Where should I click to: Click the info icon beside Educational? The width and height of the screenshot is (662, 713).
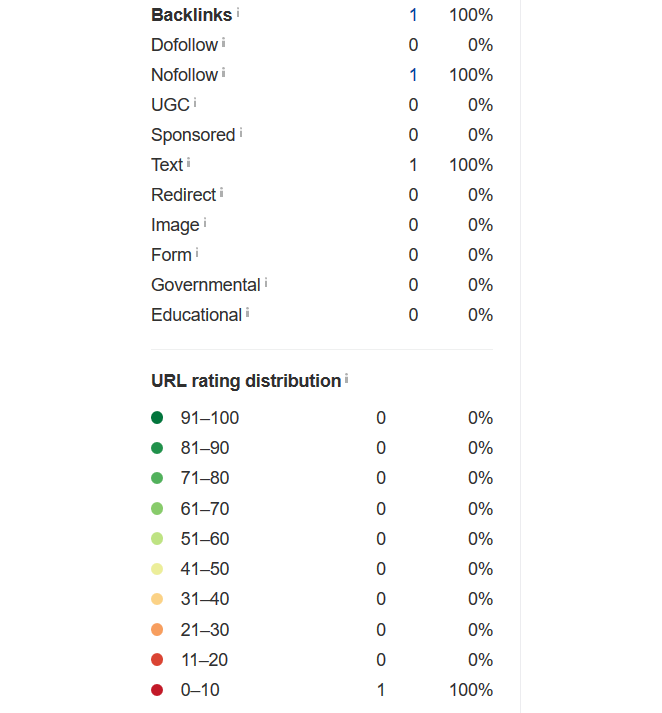click(247, 313)
